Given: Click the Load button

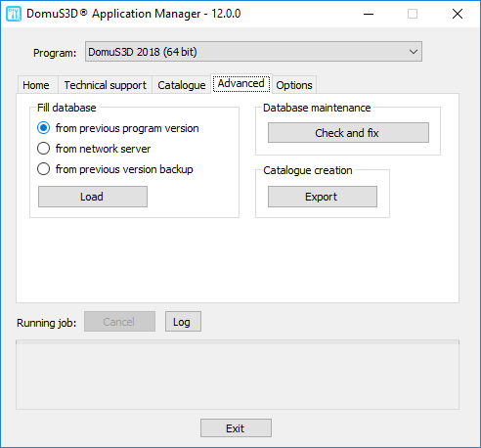Looking at the screenshot, I should coord(93,197).
